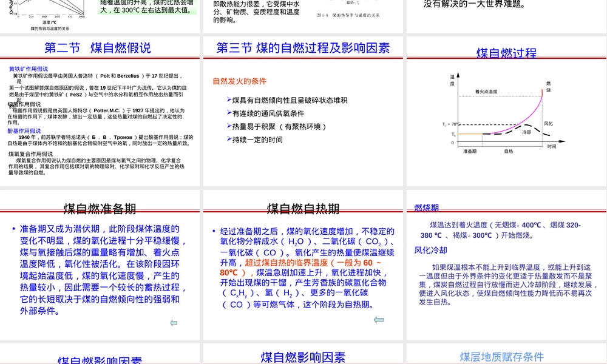The height and width of the screenshot is (364, 607).
Task: Select bullet 持续一定的时间
Action: (x=255, y=140)
